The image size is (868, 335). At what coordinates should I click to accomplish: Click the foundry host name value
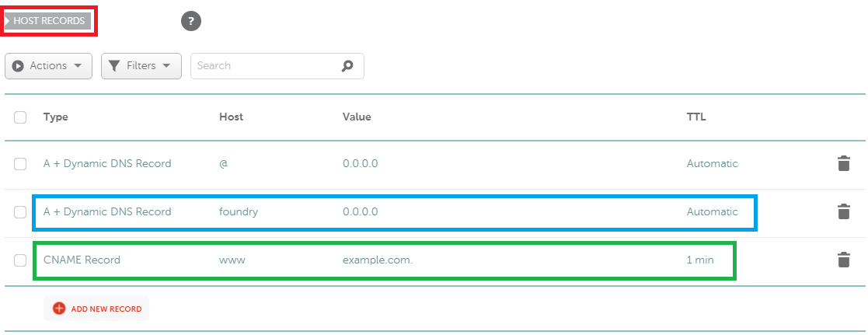tap(239, 211)
